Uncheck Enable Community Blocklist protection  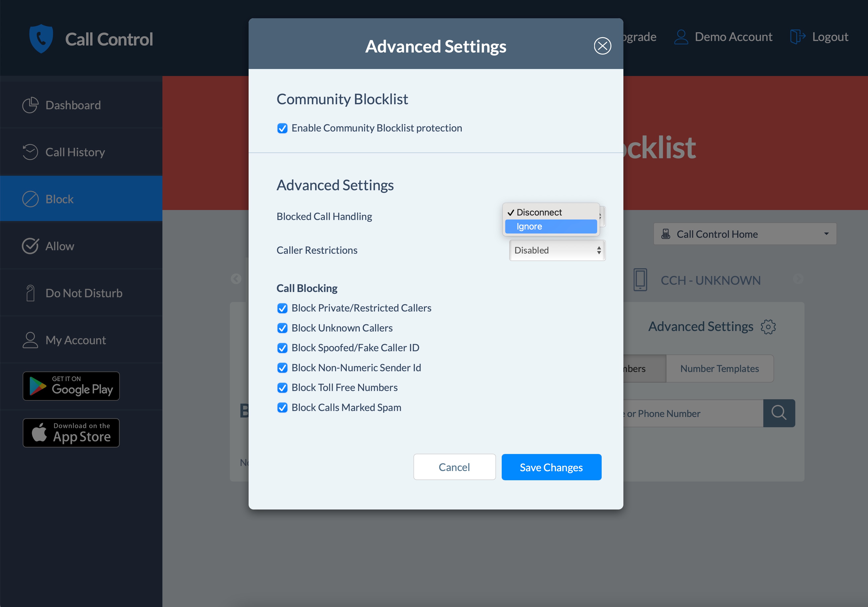coord(282,128)
